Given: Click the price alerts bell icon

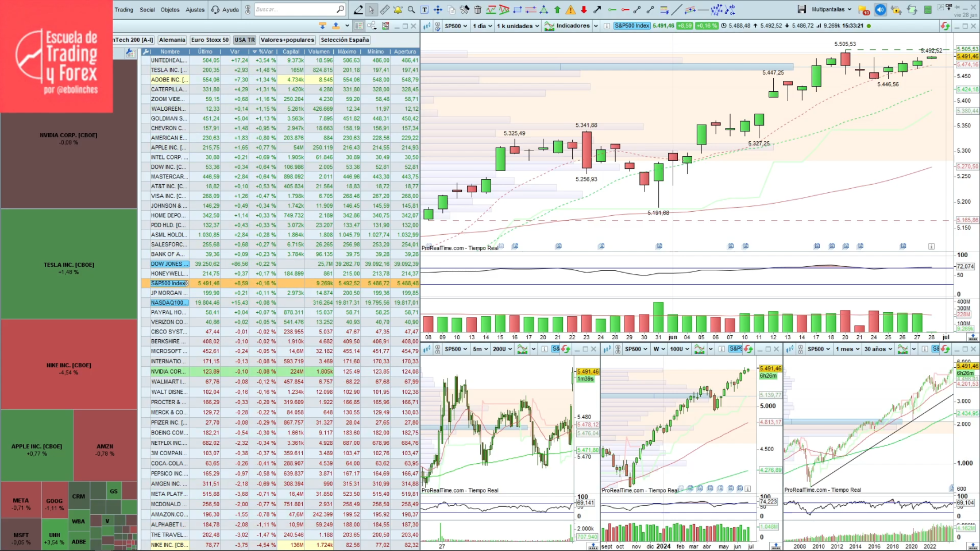Looking at the screenshot, I should tap(397, 9).
